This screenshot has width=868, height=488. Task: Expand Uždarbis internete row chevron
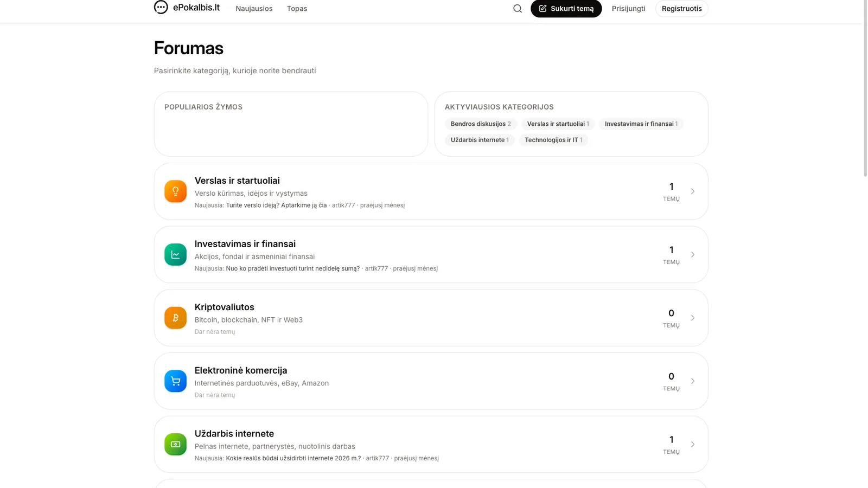click(693, 445)
